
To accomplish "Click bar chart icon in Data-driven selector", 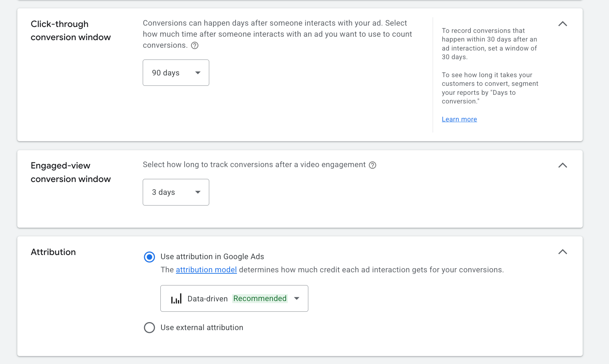I will pyautogui.click(x=176, y=299).
